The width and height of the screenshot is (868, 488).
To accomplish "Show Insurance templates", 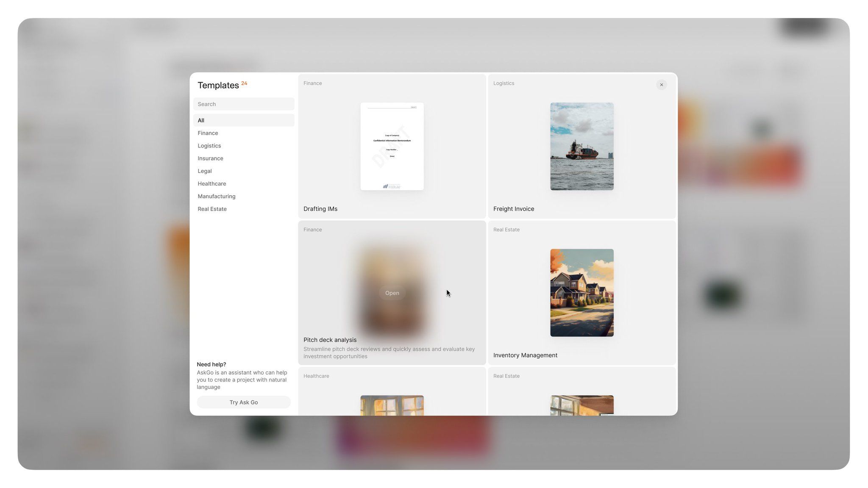I will 210,158.
